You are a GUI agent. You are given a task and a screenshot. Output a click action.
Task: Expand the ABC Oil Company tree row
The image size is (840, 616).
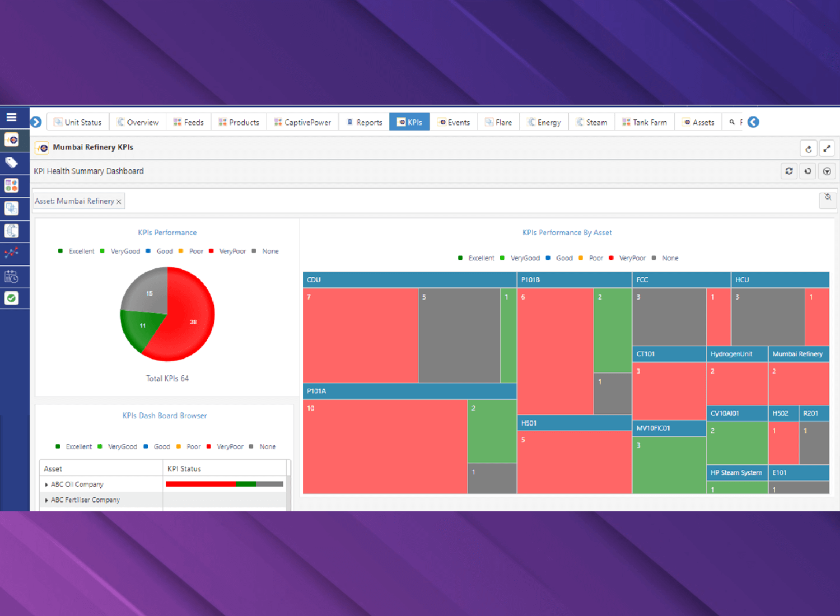pos(46,484)
